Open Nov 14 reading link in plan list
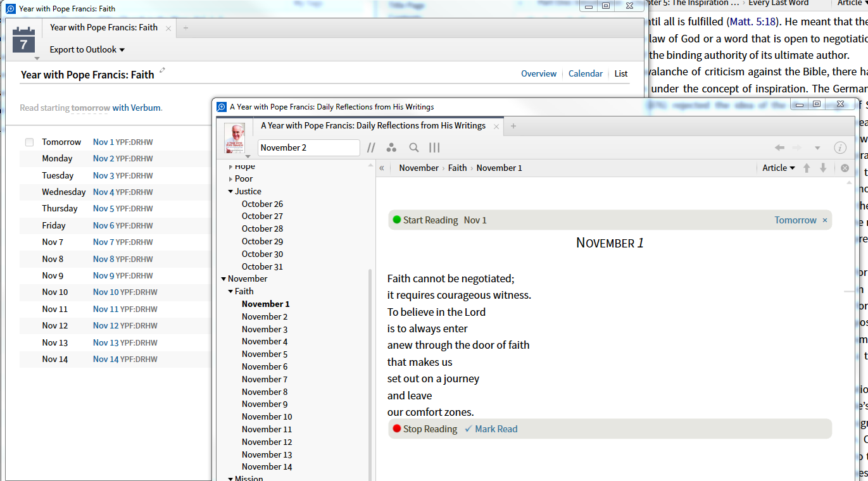Screen dimensions: 868x481 coord(106,359)
